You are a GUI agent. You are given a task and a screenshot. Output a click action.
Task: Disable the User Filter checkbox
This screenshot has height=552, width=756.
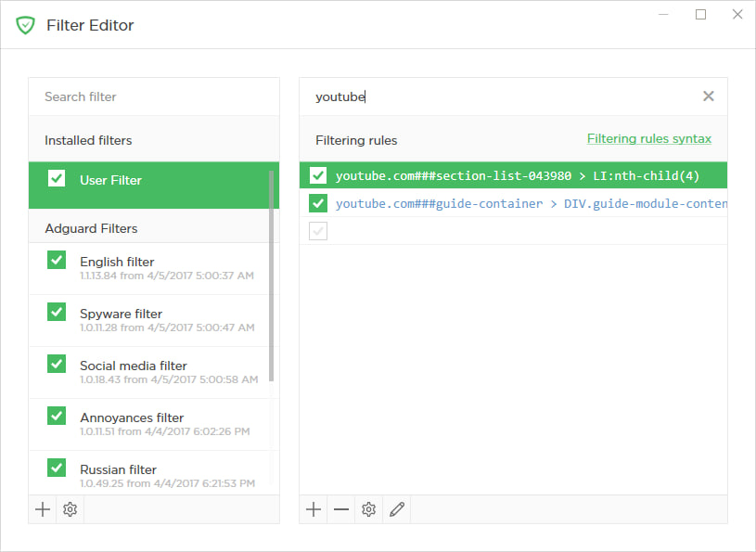pyautogui.click(x=57, y=178)
